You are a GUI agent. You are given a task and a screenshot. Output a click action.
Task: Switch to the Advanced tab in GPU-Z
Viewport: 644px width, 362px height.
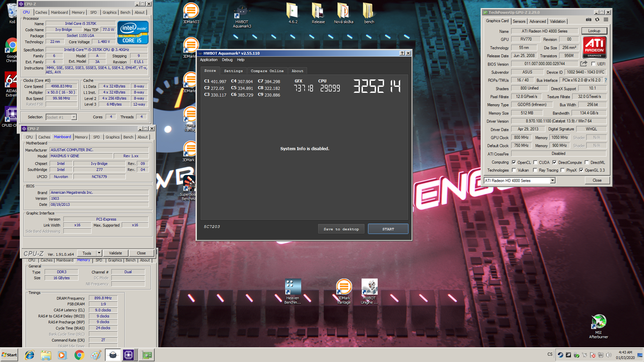(537, 21)
